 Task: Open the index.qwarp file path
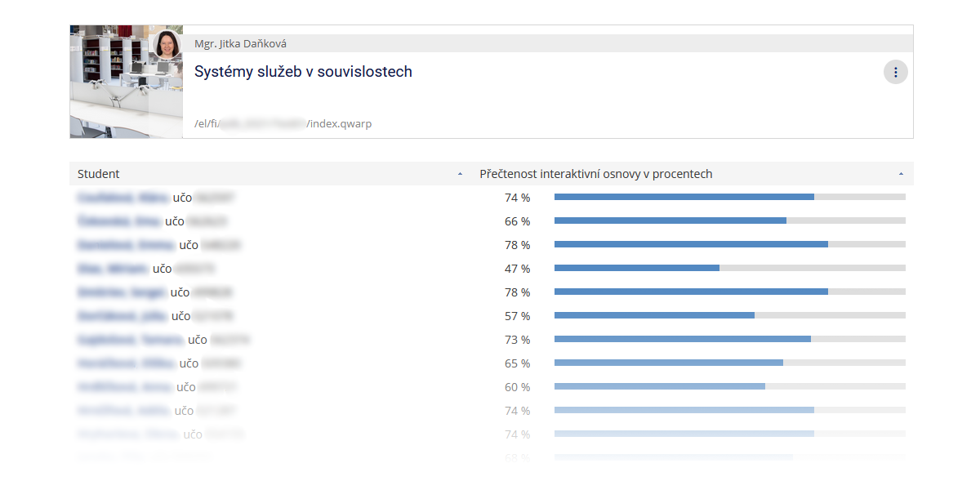283,124
